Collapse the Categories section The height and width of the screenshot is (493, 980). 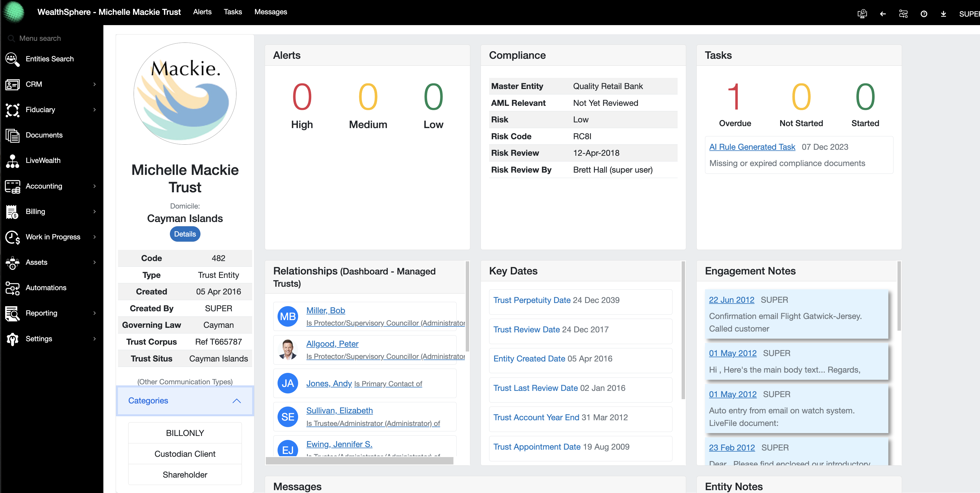tap(237, 401)
